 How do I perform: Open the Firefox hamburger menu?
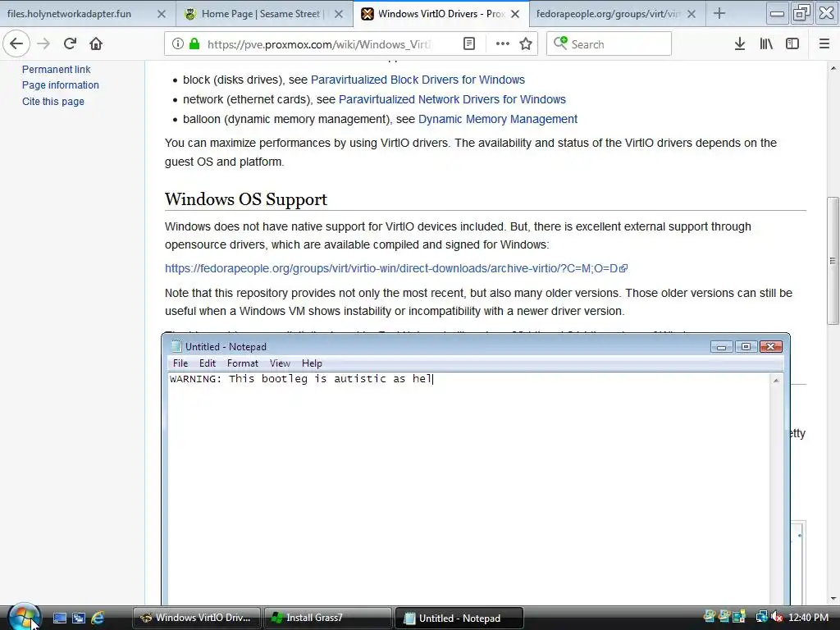click(824, 44)
